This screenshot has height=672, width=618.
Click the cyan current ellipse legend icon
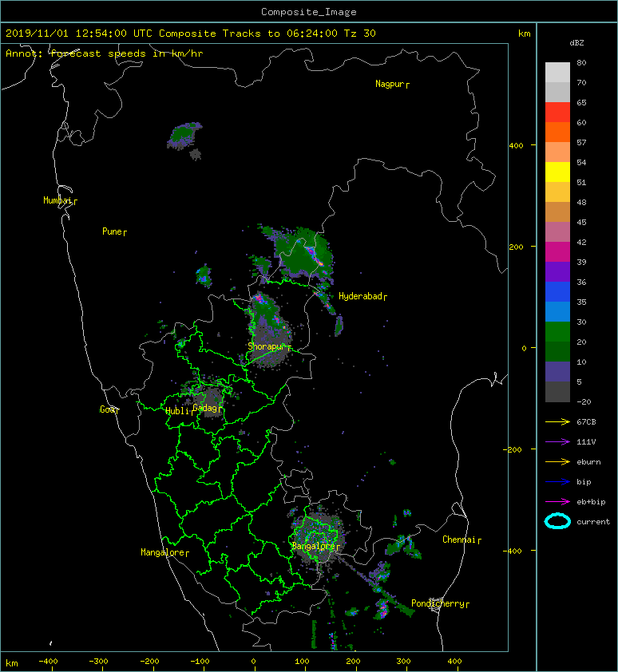(557, 521)
